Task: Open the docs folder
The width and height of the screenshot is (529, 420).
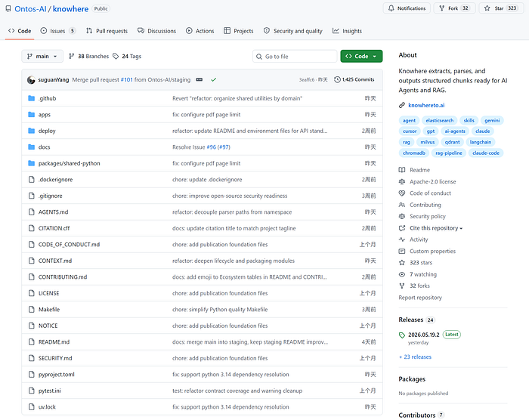Action: coord(44,147)
